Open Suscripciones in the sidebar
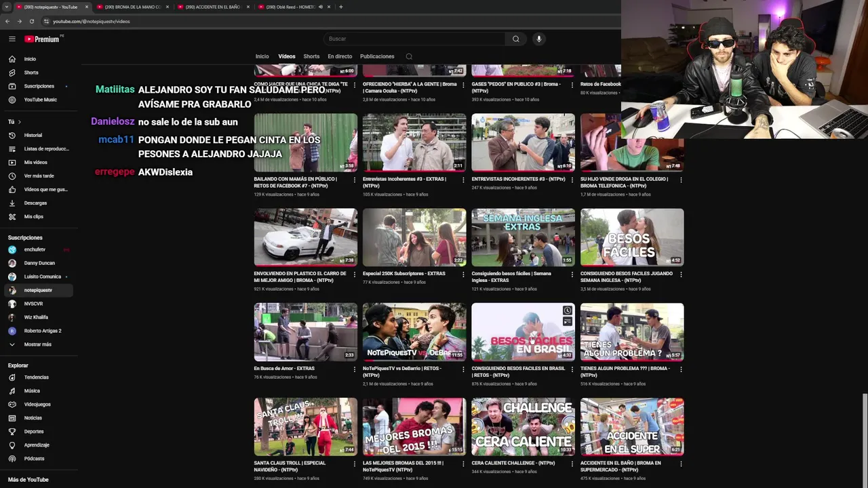868x488 pixels. pyautogui.click(x=39, y=86)
